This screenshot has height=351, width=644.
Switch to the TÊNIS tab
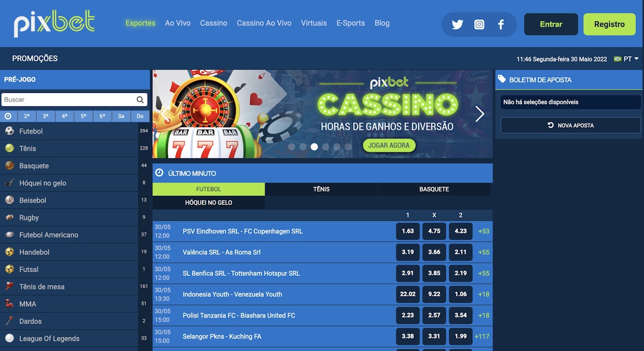tap(321, 189)
